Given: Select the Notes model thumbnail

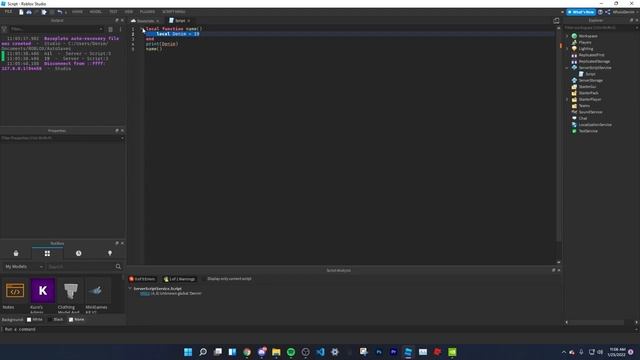Looking at the screenshot, I should (15, 291).
